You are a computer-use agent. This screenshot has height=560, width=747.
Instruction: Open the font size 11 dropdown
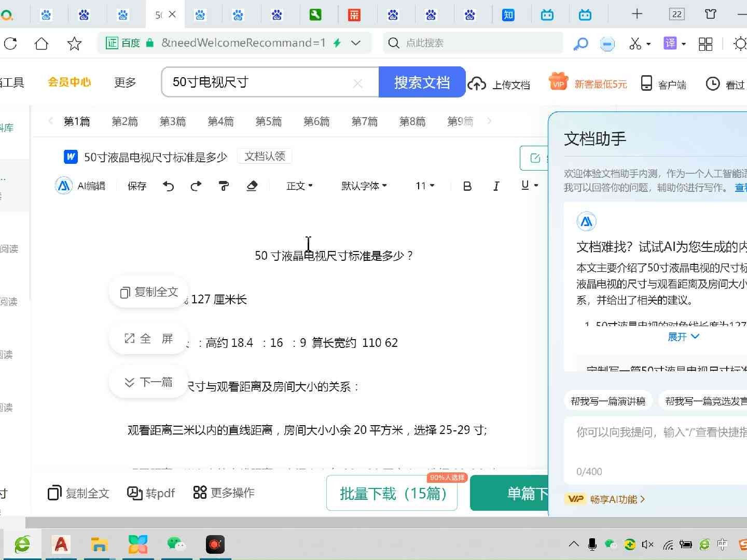425,186
